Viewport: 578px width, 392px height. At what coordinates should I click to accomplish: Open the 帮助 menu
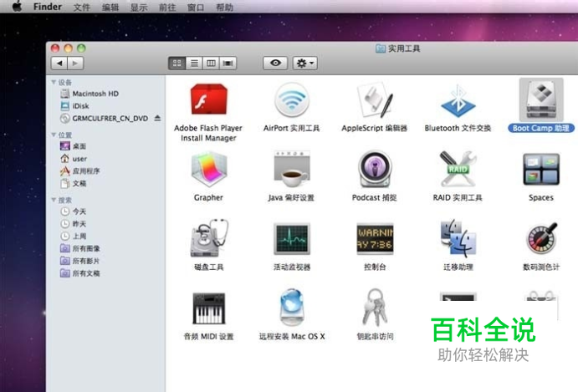click(x=224, y=7)
